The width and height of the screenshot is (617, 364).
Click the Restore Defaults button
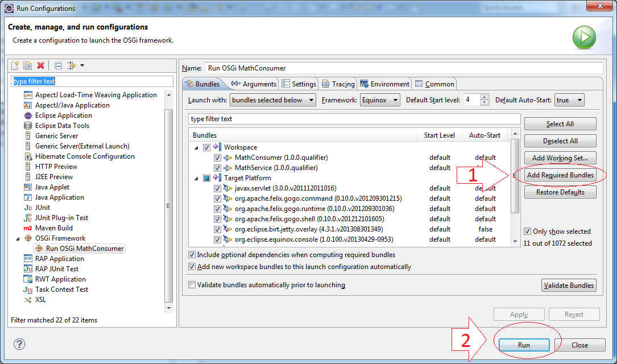[x=560, y=192]
